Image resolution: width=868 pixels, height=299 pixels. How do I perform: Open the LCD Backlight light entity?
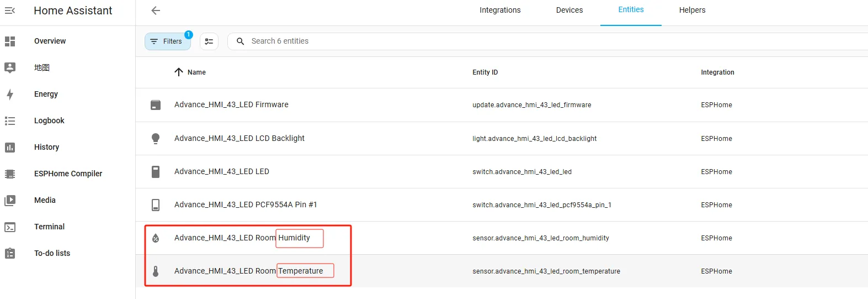click(239, 138)
